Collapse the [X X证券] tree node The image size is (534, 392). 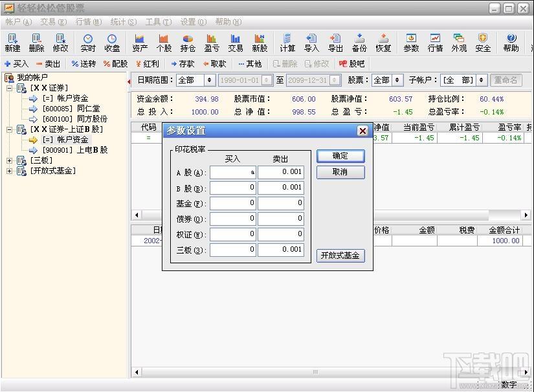(x=10, y=88)
